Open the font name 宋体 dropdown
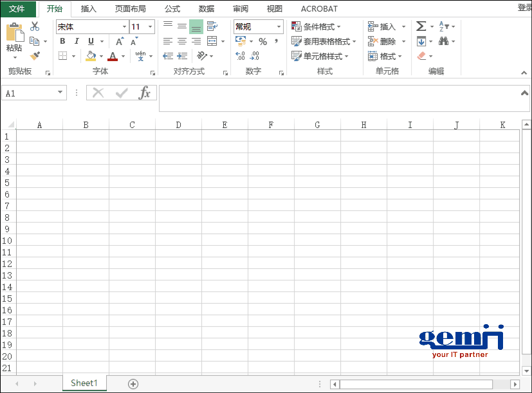 point(124,27)
